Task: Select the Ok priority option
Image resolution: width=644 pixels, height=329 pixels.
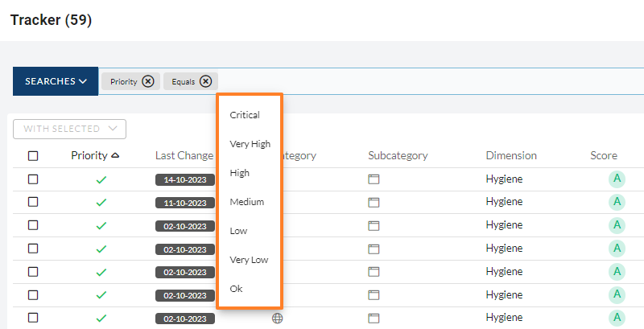Action: [x=236, y=289]
